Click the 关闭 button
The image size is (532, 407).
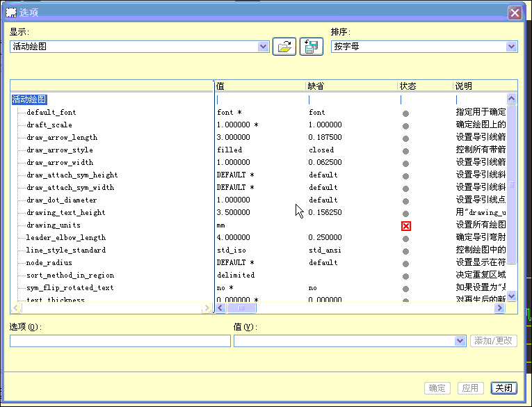[x=504, y=388]
